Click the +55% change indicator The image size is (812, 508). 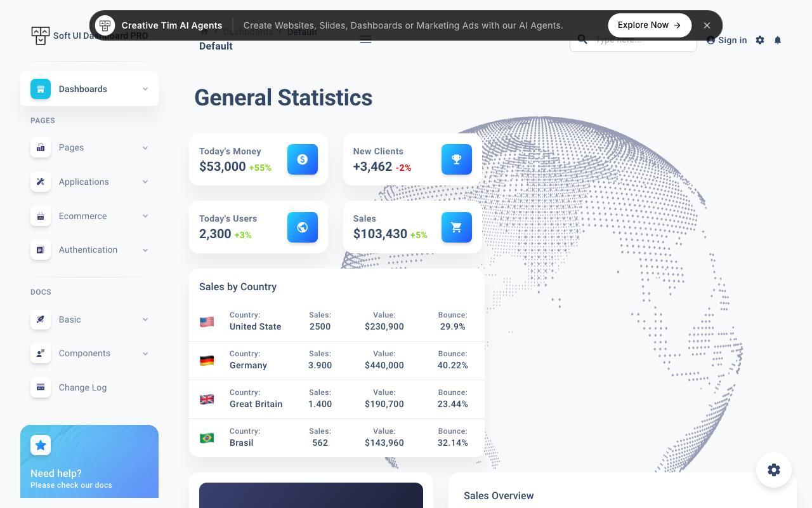(x=260, y=168)
